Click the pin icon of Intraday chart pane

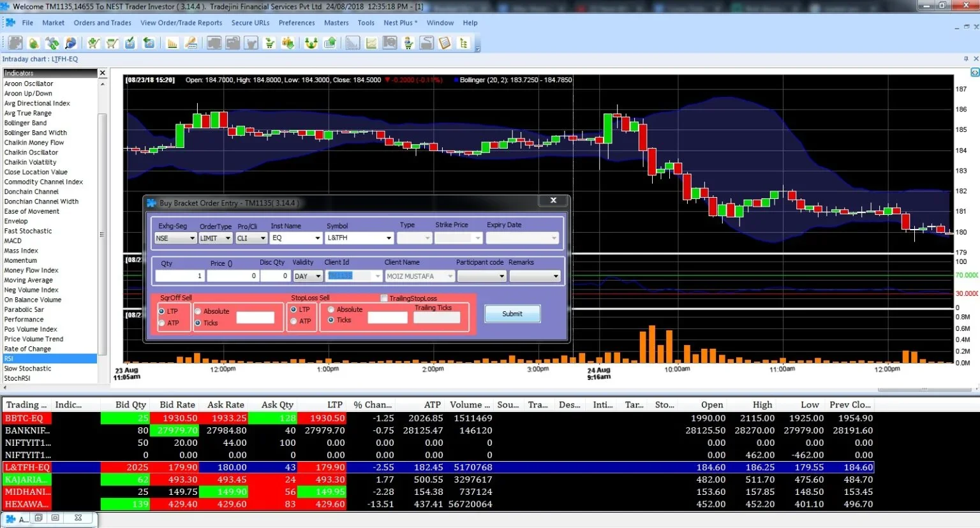[x=966, y=59]
